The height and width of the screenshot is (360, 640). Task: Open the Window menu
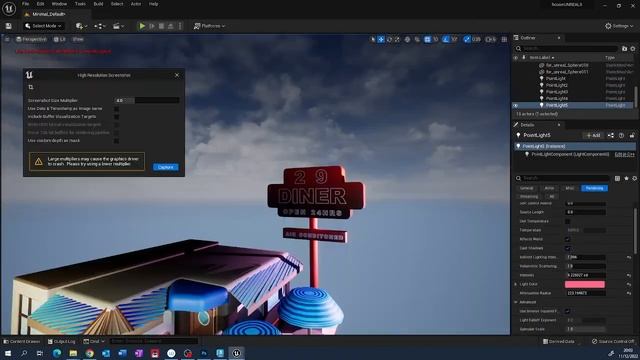(x=59, y=4)
